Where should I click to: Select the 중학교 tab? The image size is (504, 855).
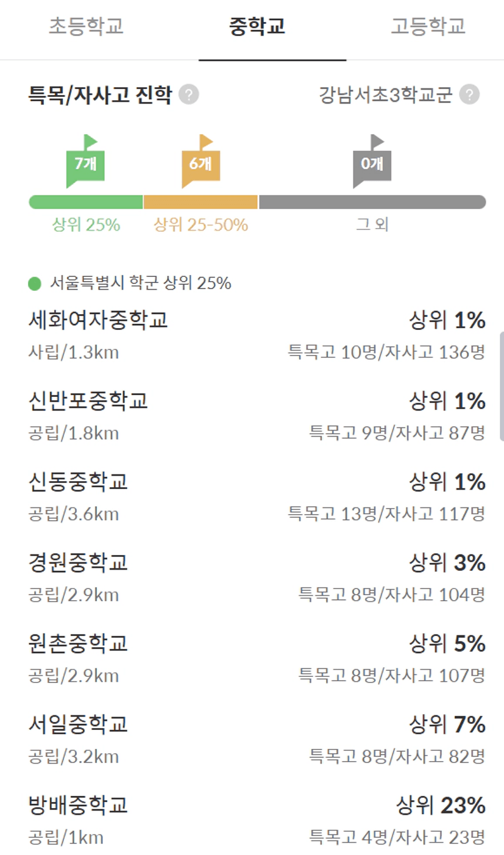(257, 27)
